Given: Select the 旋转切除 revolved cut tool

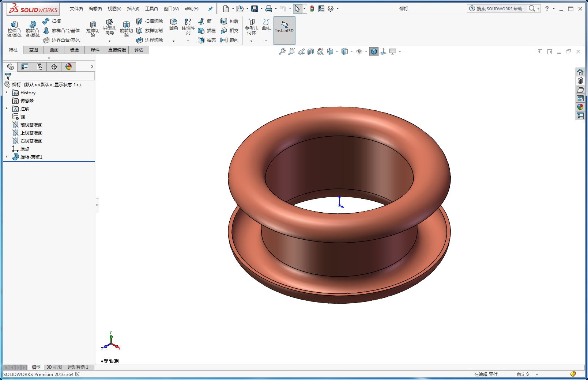Looking at the screenshot, I should coord(127,29).
